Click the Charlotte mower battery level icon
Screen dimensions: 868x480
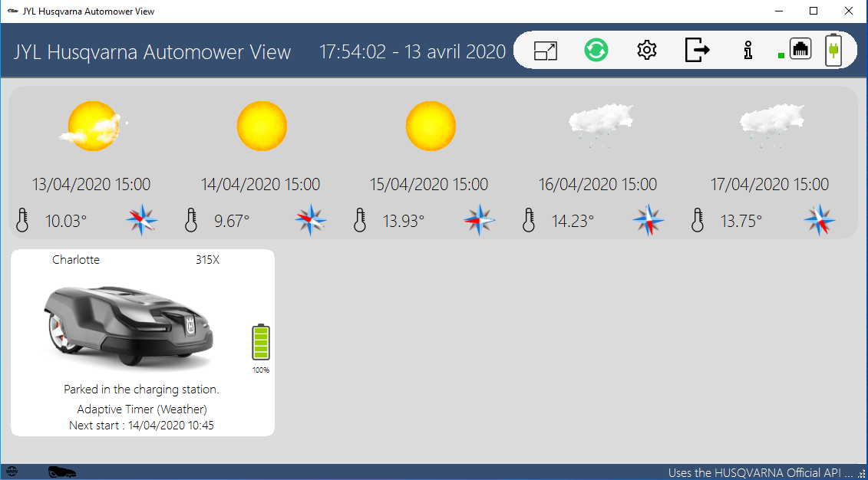261,343
